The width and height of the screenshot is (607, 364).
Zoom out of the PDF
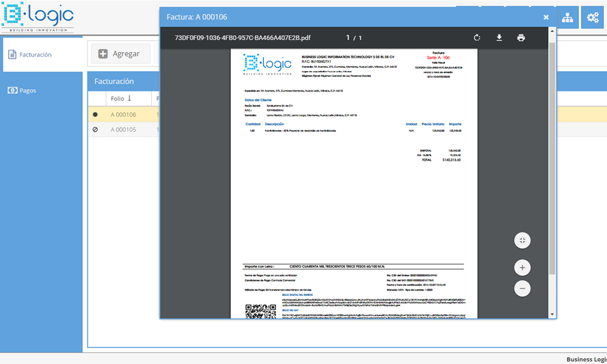tap(522, 289)
